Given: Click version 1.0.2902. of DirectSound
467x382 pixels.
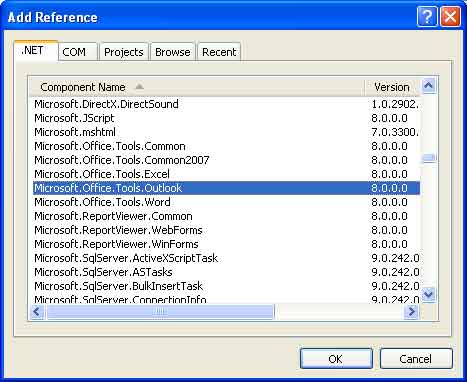Looking at the screenshot, I should tap(395, 104).
